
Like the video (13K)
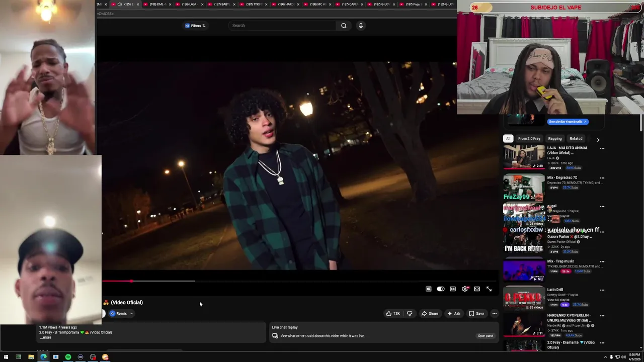point(392,314)
